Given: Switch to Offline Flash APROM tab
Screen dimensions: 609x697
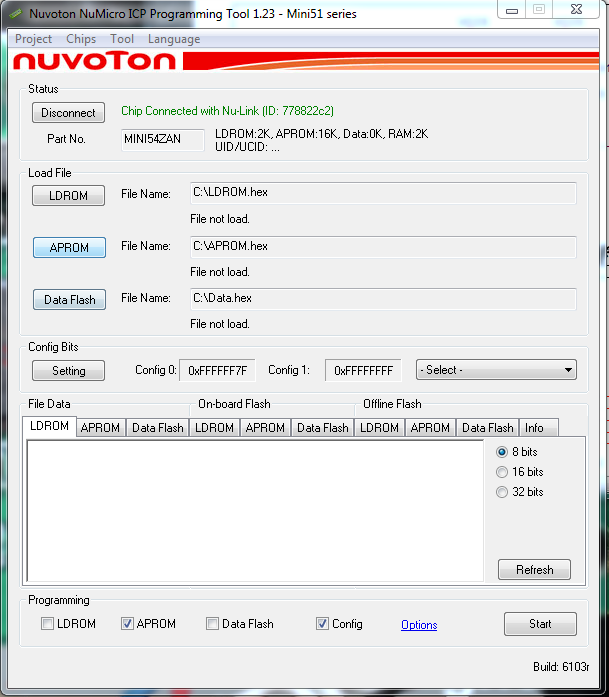Looking at the screenshot, I should coord(430,428).
